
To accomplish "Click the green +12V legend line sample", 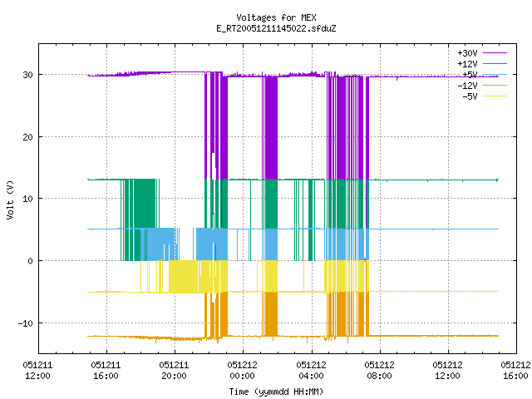I will point(495,63).
